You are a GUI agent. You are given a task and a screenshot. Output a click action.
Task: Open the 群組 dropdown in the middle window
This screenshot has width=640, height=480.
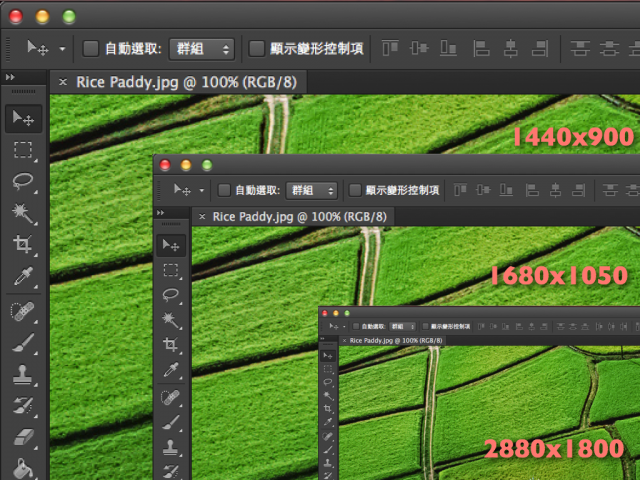[311, 190]
